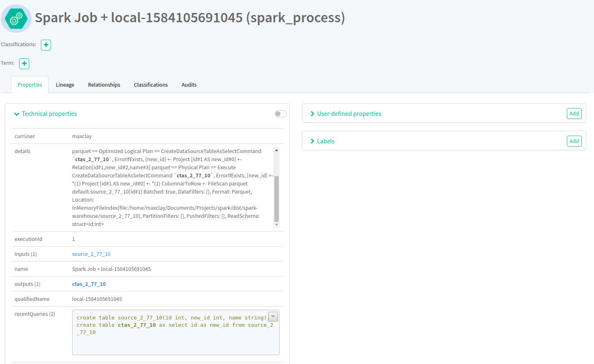Click the page title Spark Job heading
This screenshot has height=364, width=594.
pyautogui.click(x=190, y=18)
